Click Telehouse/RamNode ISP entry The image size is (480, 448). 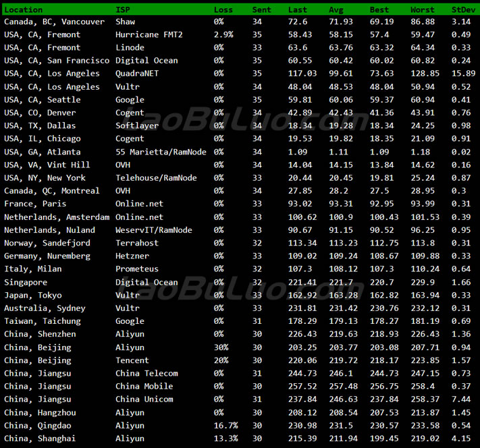[156, 178]
